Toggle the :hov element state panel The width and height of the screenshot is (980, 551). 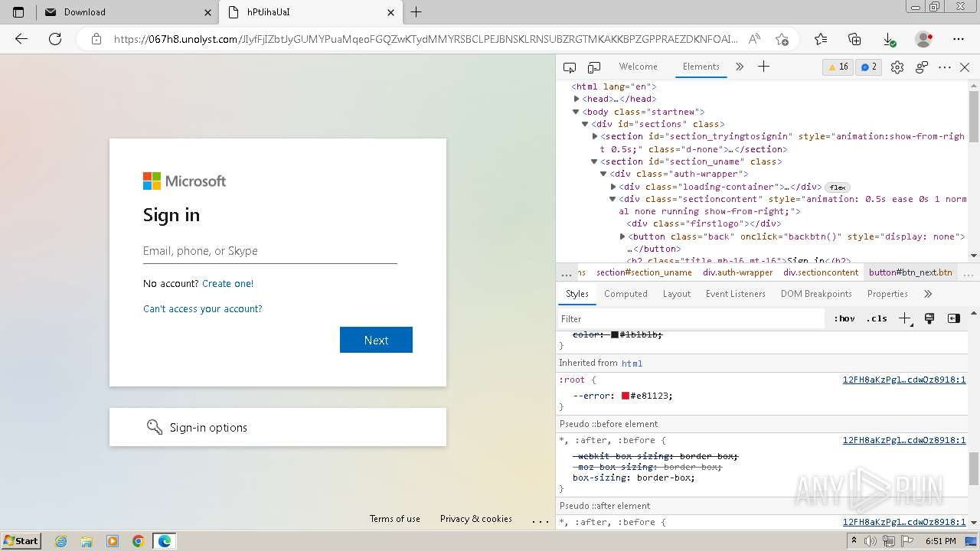click(x=844, y=319)
